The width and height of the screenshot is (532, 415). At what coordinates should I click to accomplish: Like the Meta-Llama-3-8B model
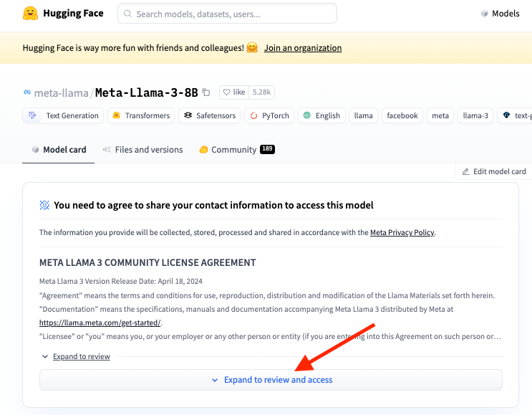pyautogui.click(x=233, y=92)
